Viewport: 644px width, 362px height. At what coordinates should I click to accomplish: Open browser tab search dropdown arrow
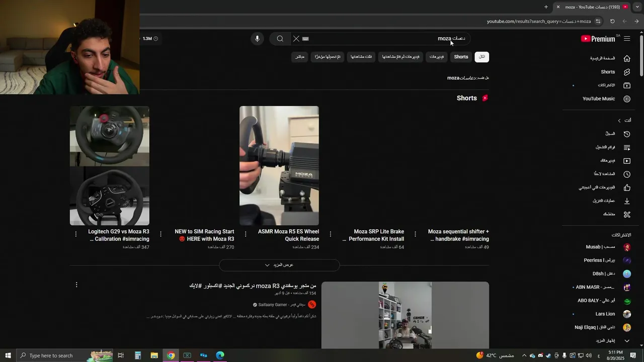(637, 7)
